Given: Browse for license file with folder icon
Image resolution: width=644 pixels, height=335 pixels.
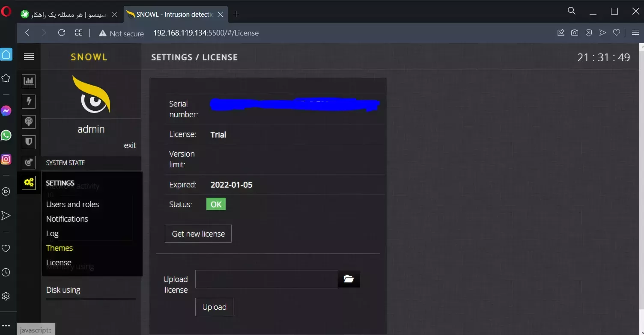Looking at the screenshot, I should (349, 279).
